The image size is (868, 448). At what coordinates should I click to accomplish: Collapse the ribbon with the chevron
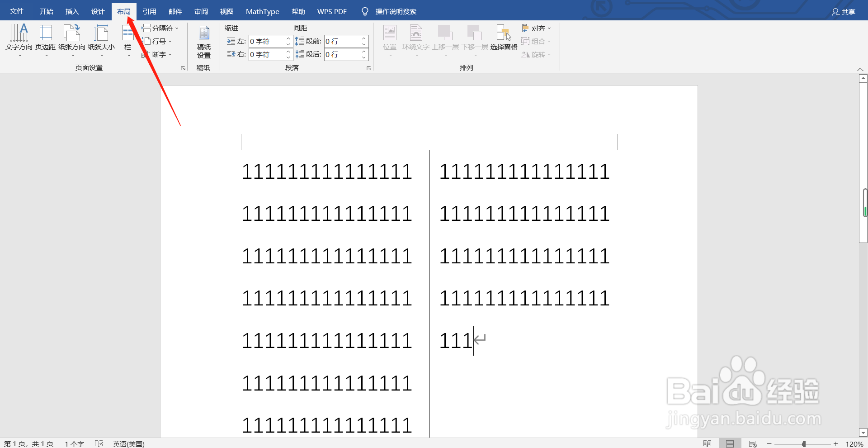click(860, 69)
